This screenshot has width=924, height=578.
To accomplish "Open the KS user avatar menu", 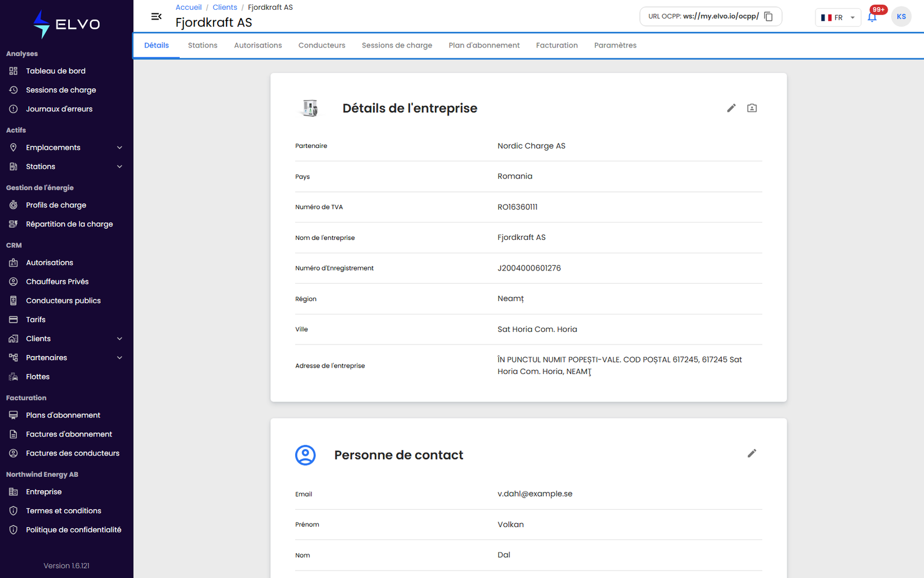I will pos(901,17).
